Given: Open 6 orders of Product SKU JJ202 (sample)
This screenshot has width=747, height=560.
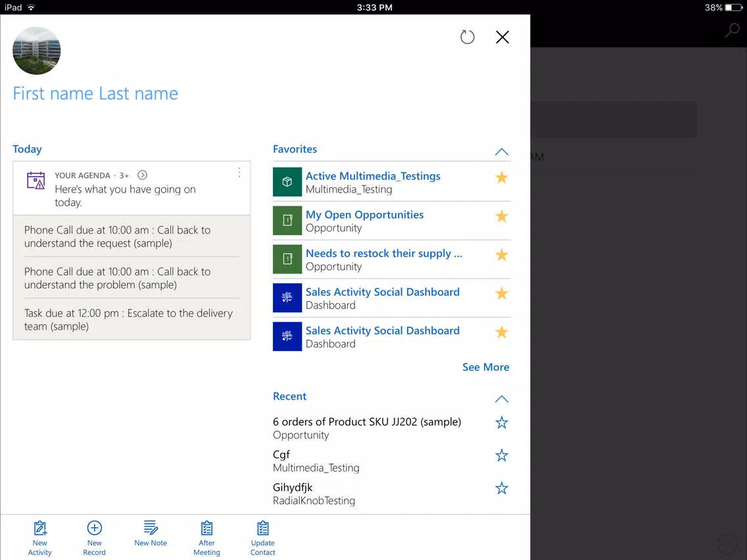Looking at the screenshot, I should (367, 422).
